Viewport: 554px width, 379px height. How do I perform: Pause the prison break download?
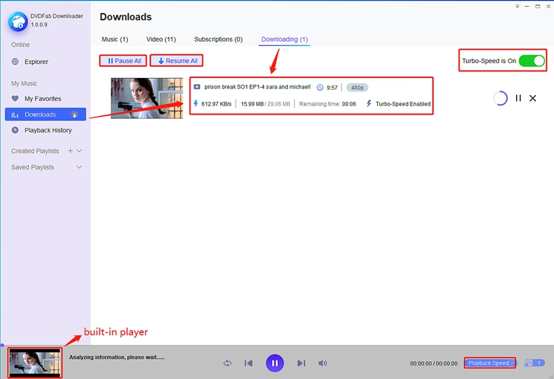[518, 98]
